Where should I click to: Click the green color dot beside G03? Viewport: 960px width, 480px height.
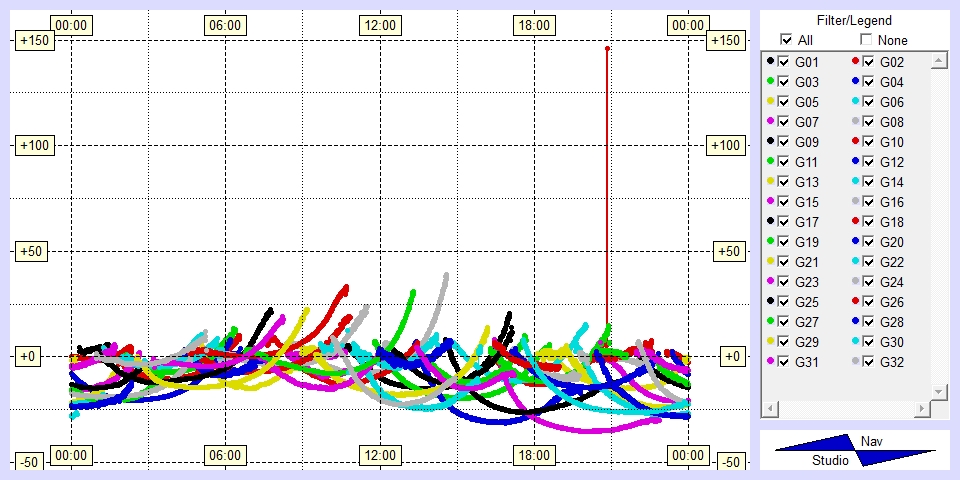coord(770,82)
